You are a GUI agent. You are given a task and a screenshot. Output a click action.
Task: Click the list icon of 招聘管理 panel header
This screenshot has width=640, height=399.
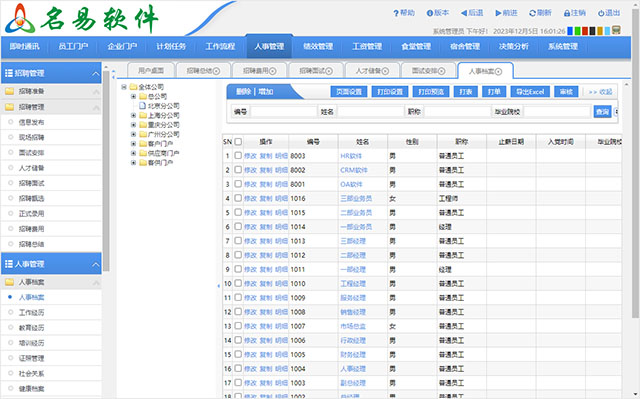tap(9, 73)
